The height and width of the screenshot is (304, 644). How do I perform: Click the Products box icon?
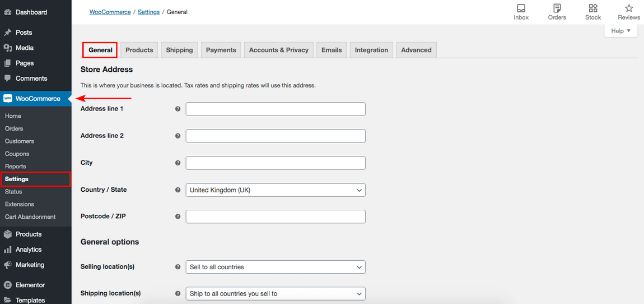[x=7, y=234]
